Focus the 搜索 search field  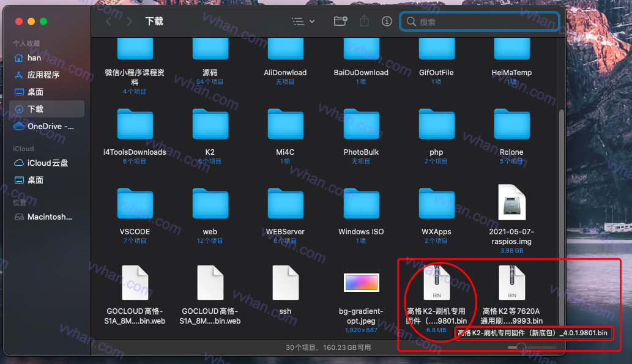479,22
